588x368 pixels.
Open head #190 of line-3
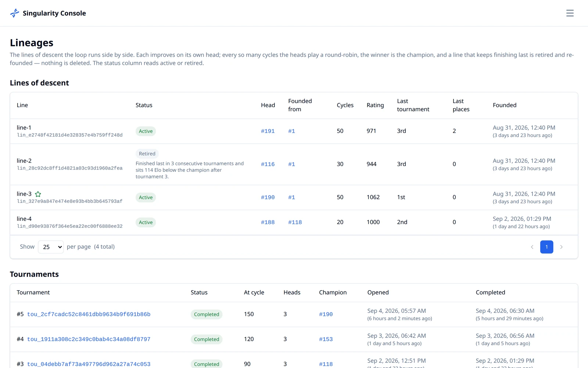coord(268,197)
